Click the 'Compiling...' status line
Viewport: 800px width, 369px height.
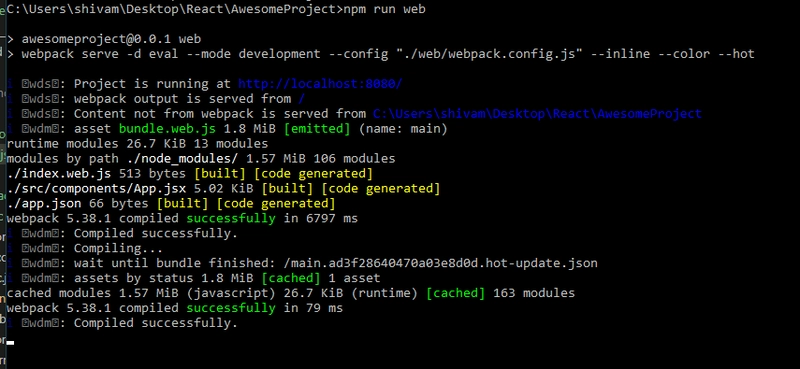[118, 249]
